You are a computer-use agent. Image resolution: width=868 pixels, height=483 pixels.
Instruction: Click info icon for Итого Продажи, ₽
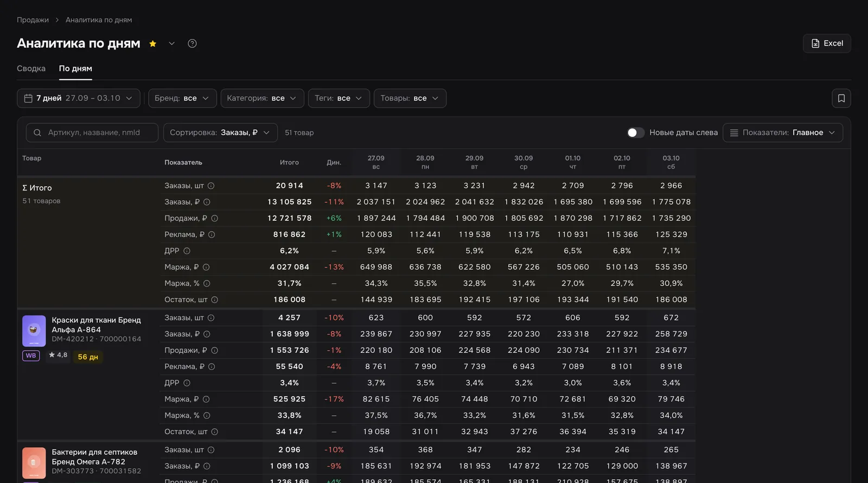214,218
